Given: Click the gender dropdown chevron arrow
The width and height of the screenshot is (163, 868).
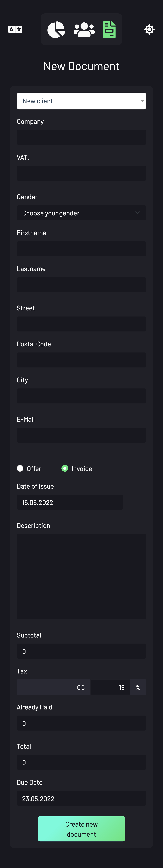Looking at the screenshot, I should click(x=137, y=213).
